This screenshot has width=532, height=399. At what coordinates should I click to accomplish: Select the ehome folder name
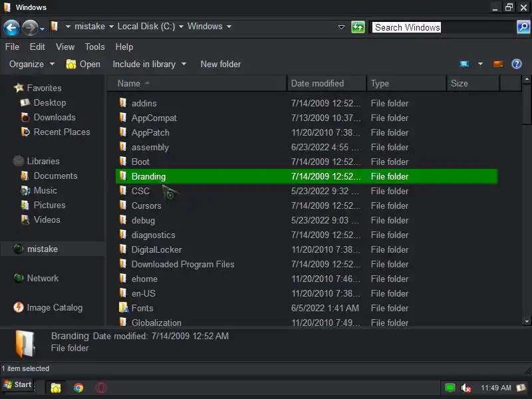pyautogui.click(x=144, y=279)
